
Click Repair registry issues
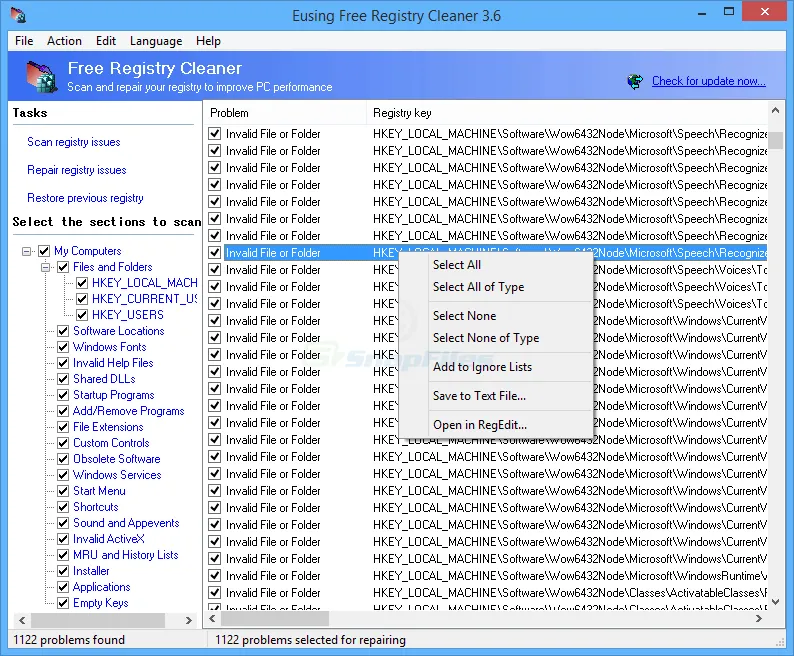pyautogui.click(x=76, y=170)
